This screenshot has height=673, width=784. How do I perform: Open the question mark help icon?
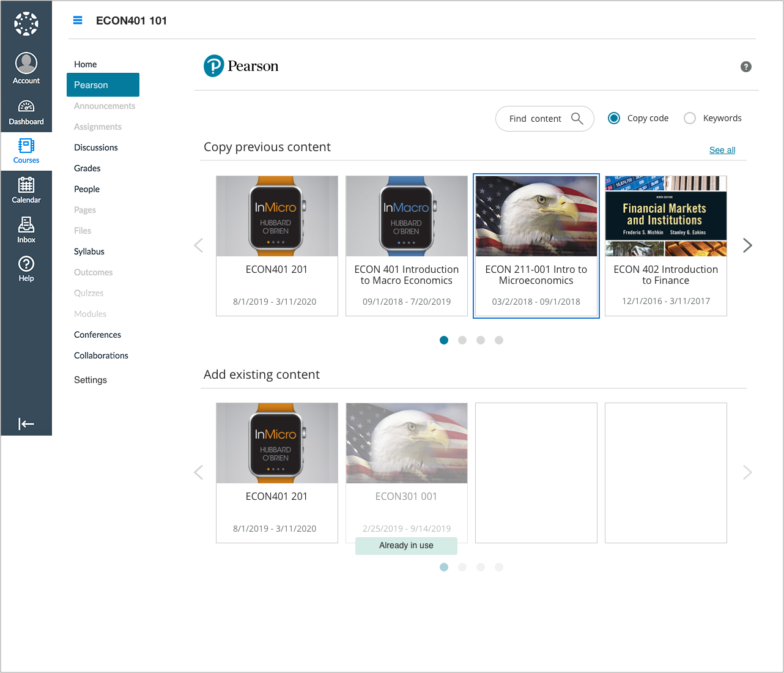coord(746,67)
